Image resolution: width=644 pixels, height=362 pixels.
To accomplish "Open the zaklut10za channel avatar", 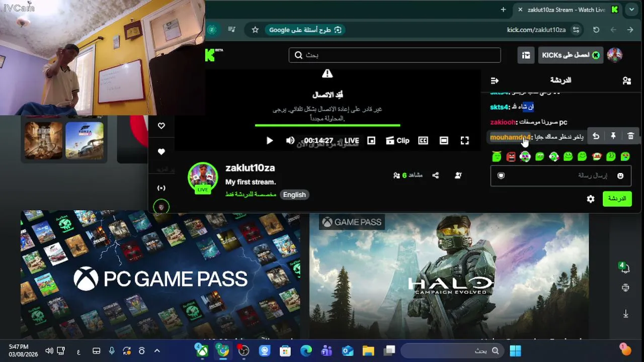I will click(x=203, y=176).
